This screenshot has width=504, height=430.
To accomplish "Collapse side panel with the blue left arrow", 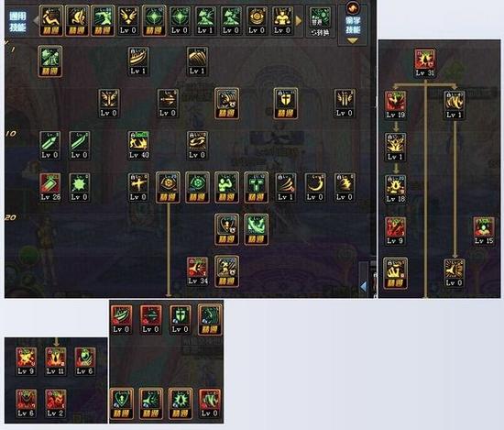I will 364,287.
